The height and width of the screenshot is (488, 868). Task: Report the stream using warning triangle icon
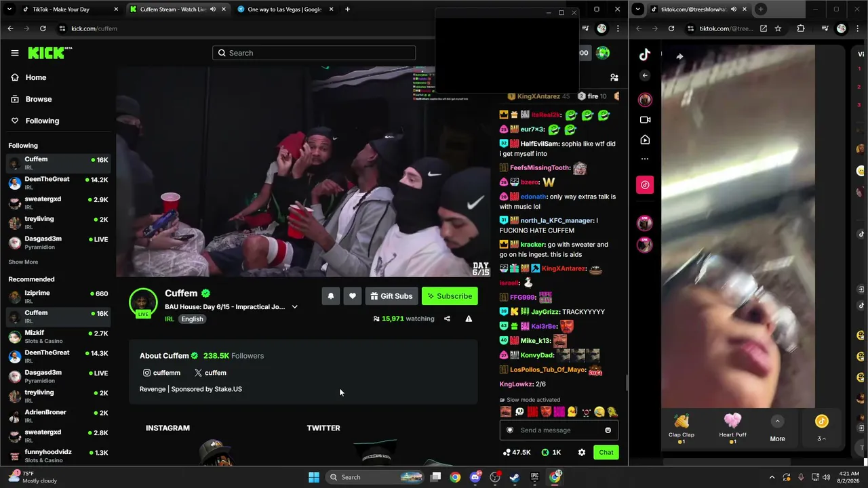[x=469, y=319]
